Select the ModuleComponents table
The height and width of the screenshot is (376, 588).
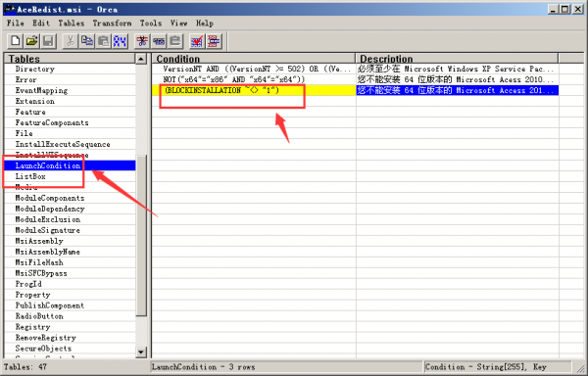point(50,198)
